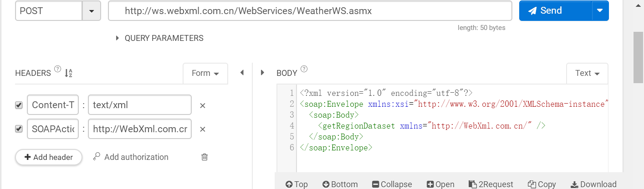Click the help icon beside BODY

[304, 69]
